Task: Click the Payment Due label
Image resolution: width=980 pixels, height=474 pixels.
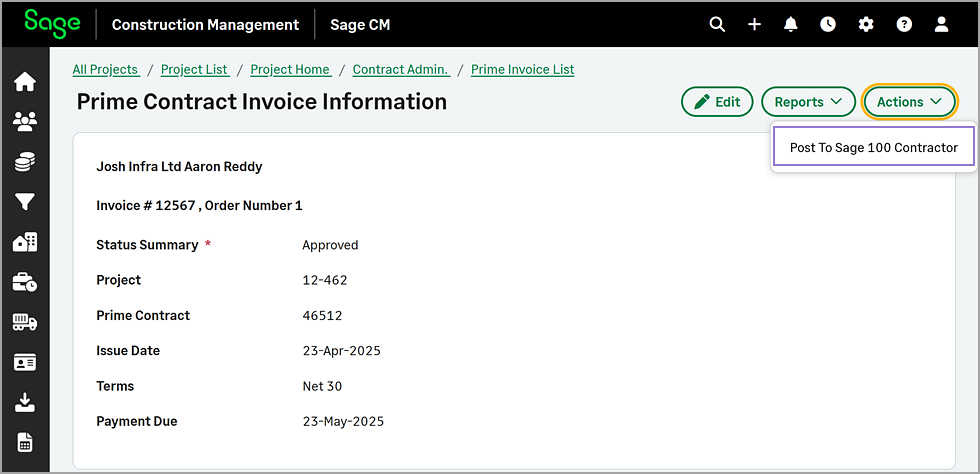Action: (x=137, y=422)
